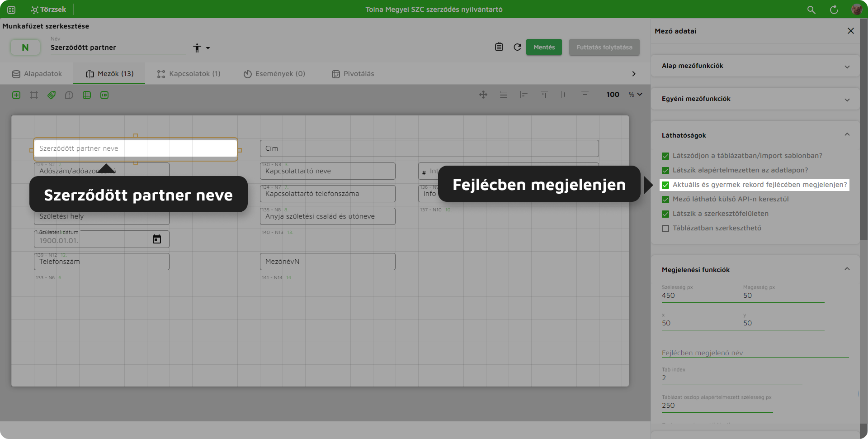
Task: Toggle Látszik alapértelmezetten az adatlapon checkbox
Action: click(665, 171)
